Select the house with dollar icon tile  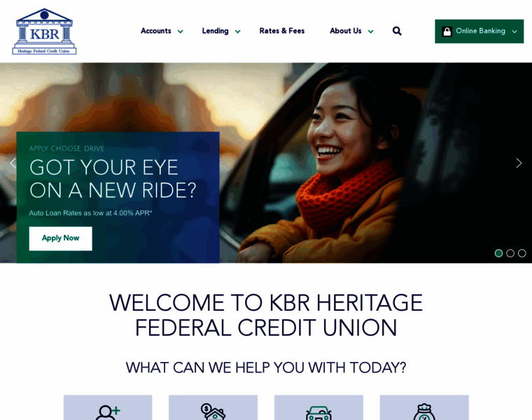pos(213,407)
